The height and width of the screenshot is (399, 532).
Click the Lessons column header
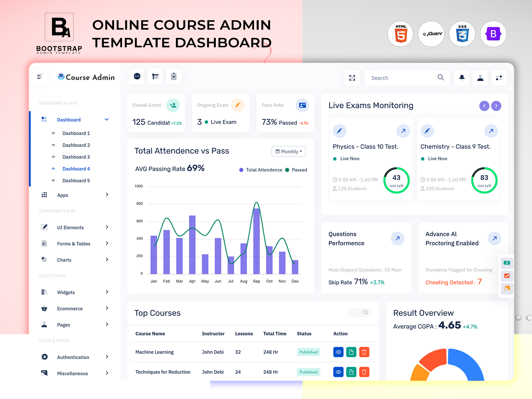[x=244, y=334]
